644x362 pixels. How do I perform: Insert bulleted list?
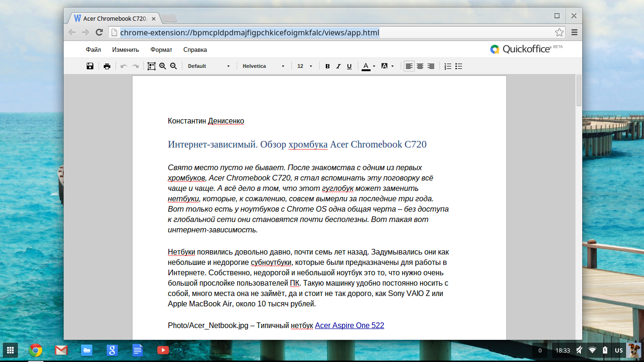point(459,66)
